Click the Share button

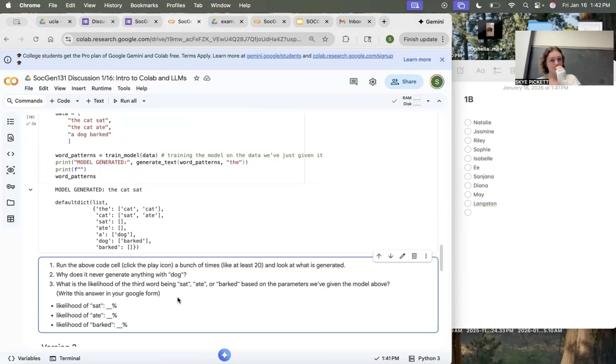[404, 82]
